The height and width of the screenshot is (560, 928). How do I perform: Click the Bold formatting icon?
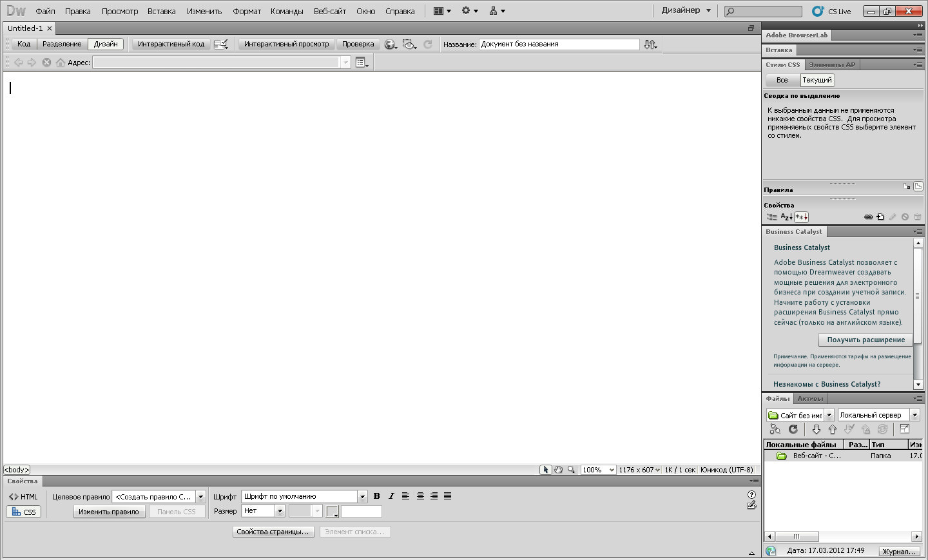(377, 496)
